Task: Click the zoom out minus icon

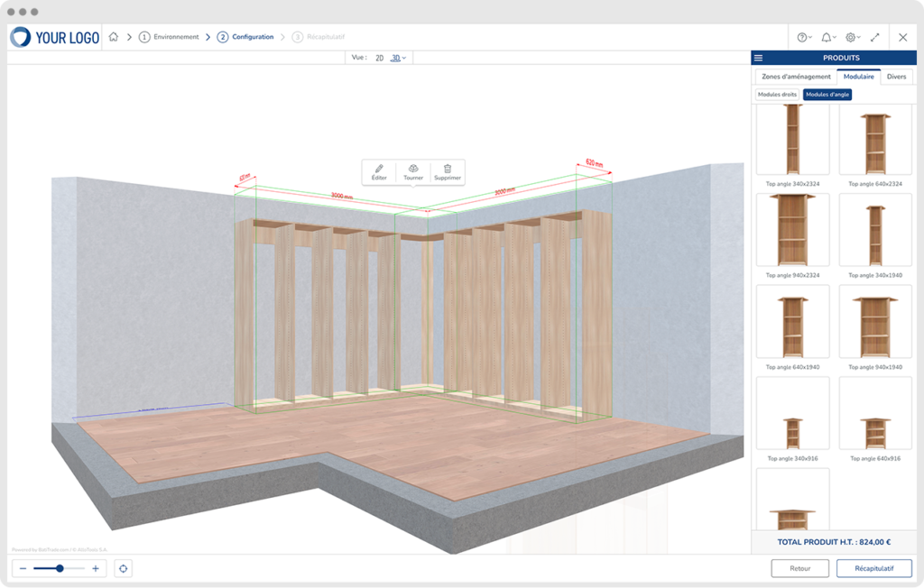Action: [x=23, y=568]
